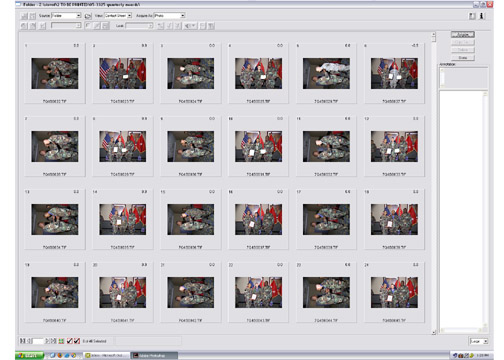
Task: Select thumbnail number 24
Action: click(394, 292)
